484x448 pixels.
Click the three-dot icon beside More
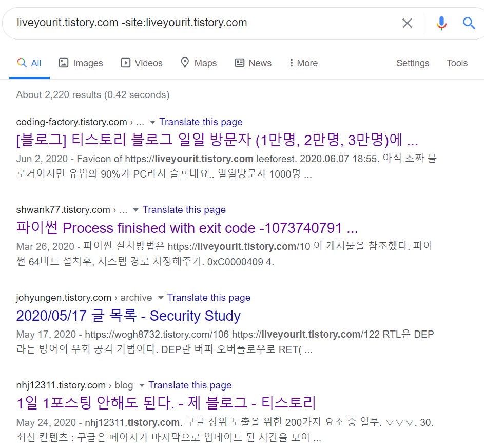[291, 63]
